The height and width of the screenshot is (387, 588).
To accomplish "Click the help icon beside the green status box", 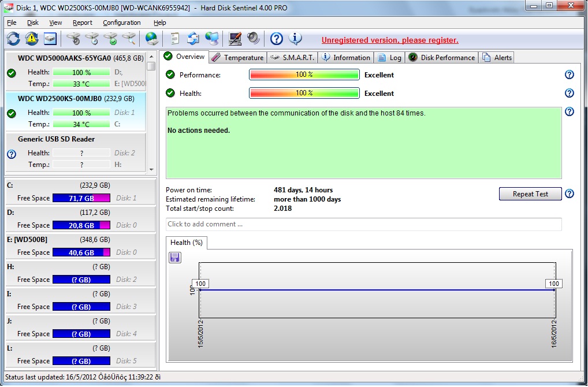I will coord(570,111).
